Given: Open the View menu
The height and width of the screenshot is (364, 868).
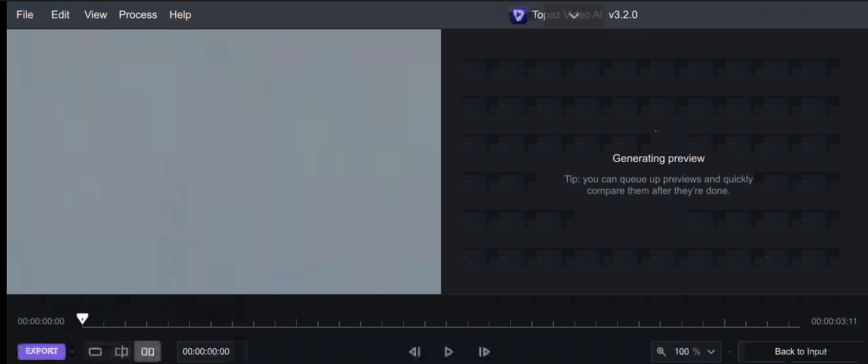Looking at the screenshot, I should pos(96,15).
